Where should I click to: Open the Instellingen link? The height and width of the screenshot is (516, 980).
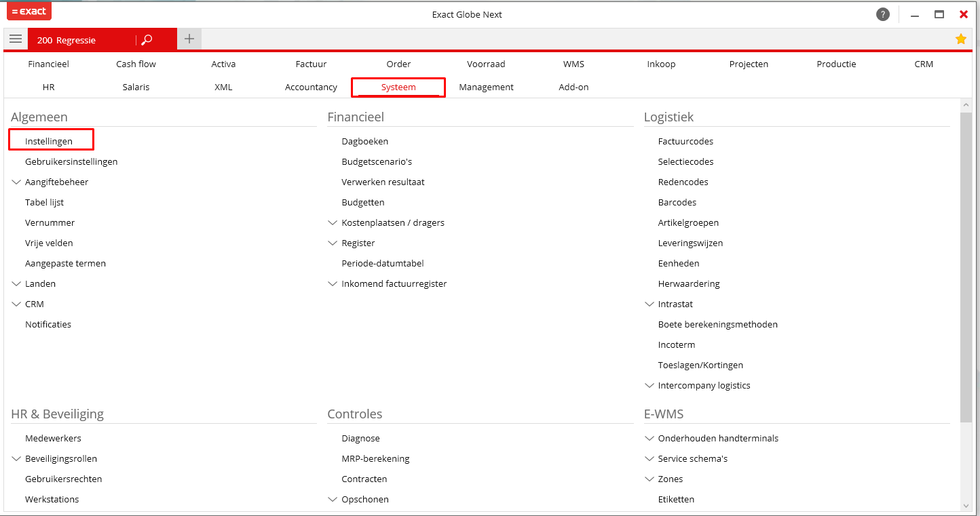pos(49,142)
